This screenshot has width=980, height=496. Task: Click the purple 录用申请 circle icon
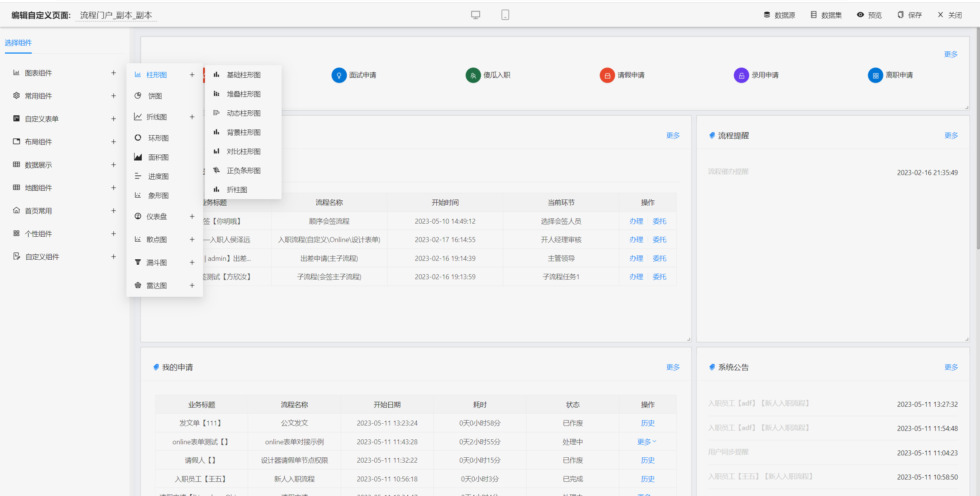pos(741,75)
